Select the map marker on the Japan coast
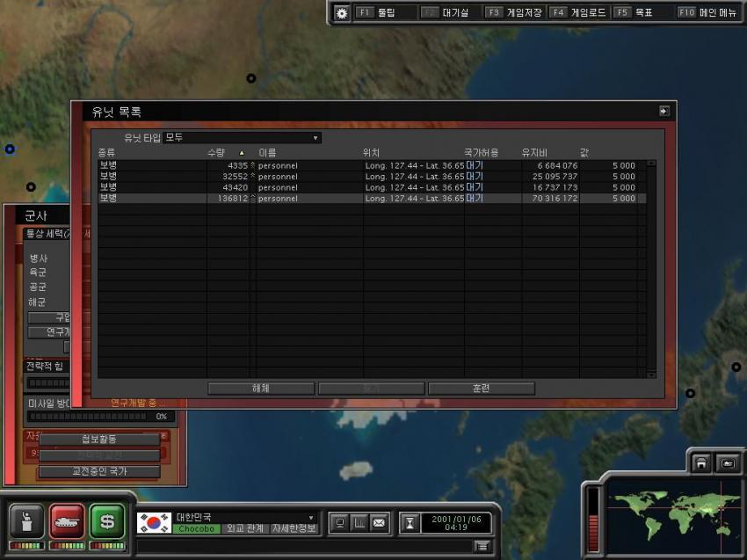The image size is (747, 560). pyautogui.click(x=736, y=367)
